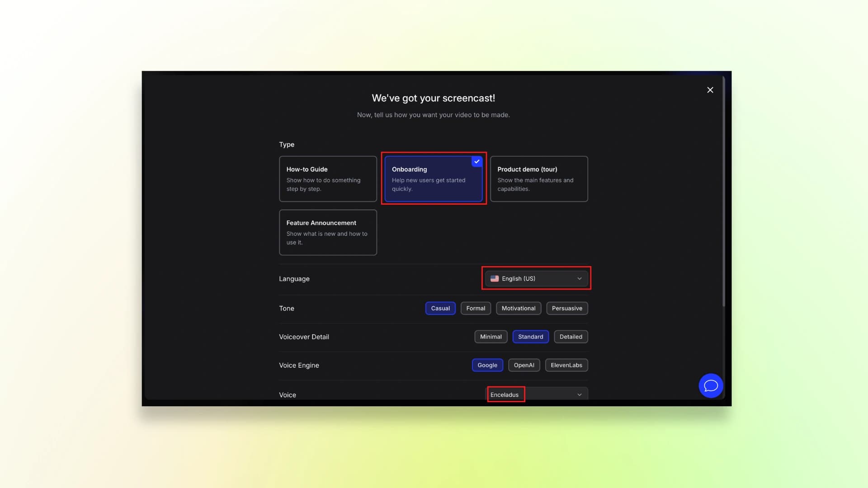868x488 pixels.
Task: Close the screencast setup dialog
Action: [x=710, y=90]
